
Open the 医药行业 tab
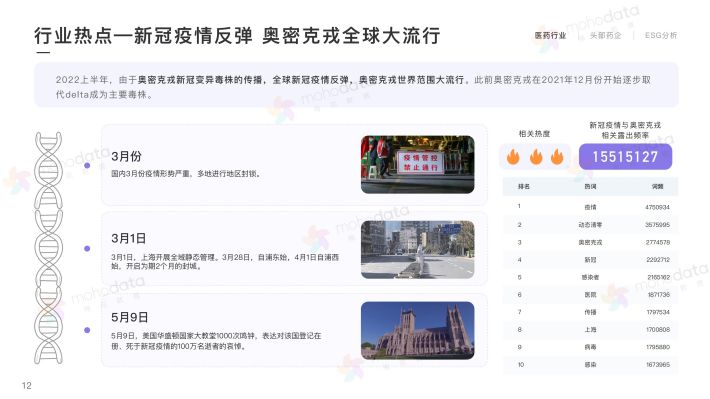[550, 35]
